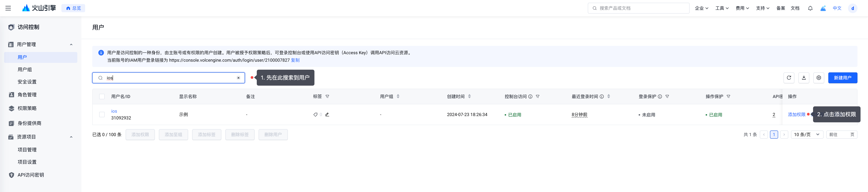Collapse the 用户管理 section

[x=71, y=45]
